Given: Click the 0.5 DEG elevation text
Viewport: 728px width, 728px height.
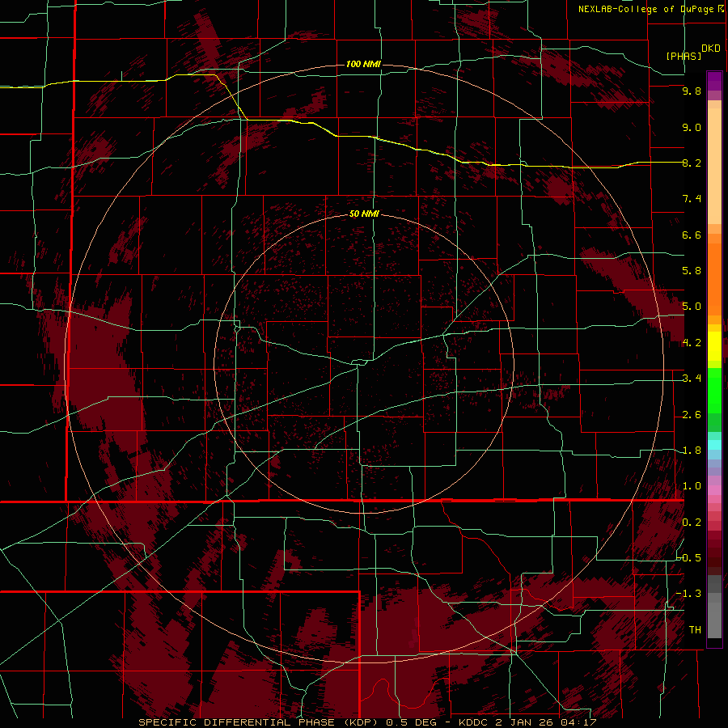Looking at the screenshot, I should 412,722.
